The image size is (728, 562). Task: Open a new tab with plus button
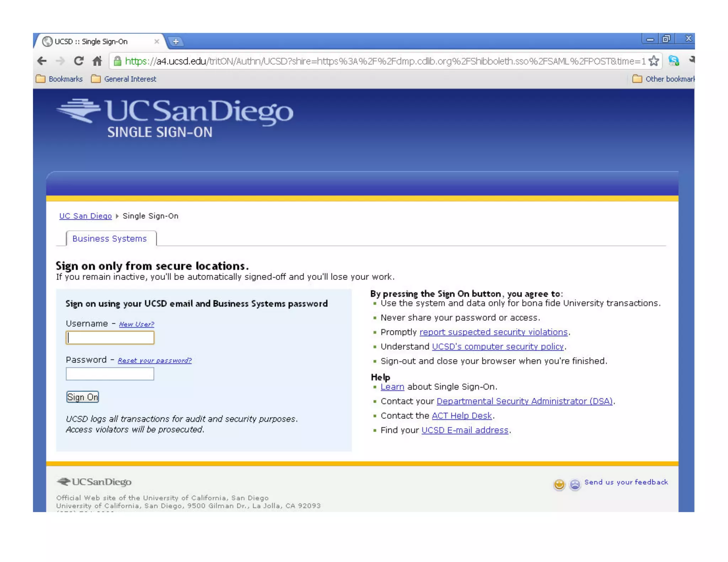(176, 42)
